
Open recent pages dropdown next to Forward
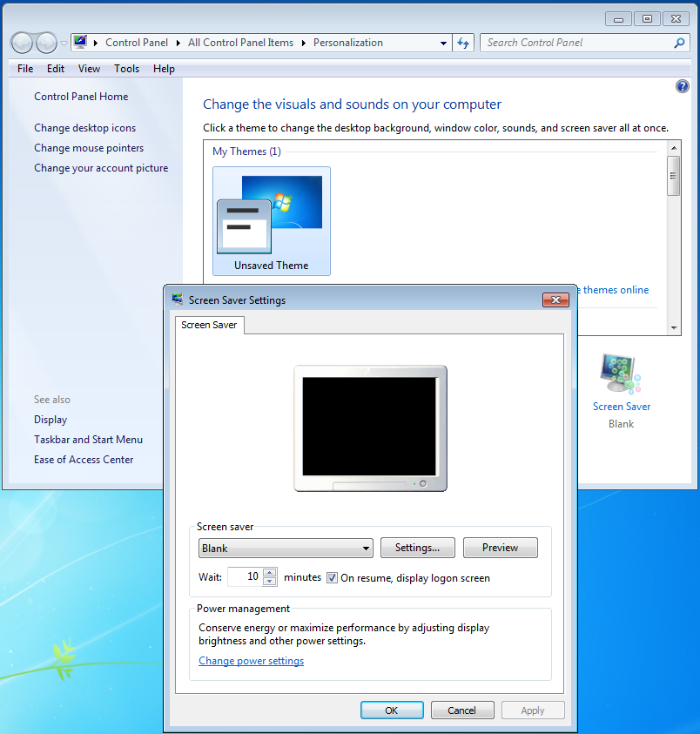pos(64,43)
